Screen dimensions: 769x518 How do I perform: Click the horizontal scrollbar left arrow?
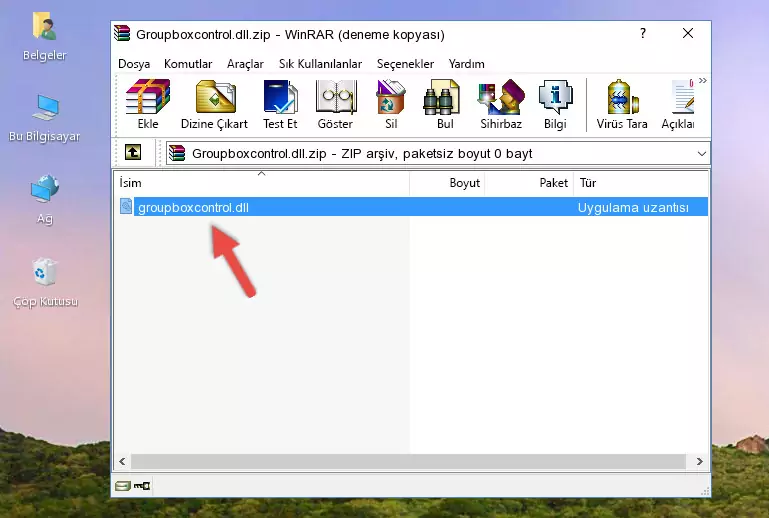tap(122, 461)
